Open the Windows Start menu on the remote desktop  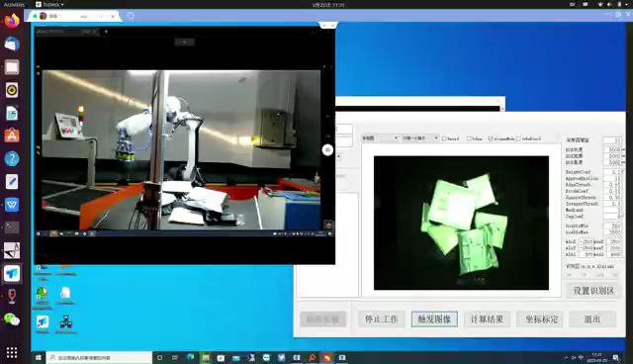[x=39, y=357]
